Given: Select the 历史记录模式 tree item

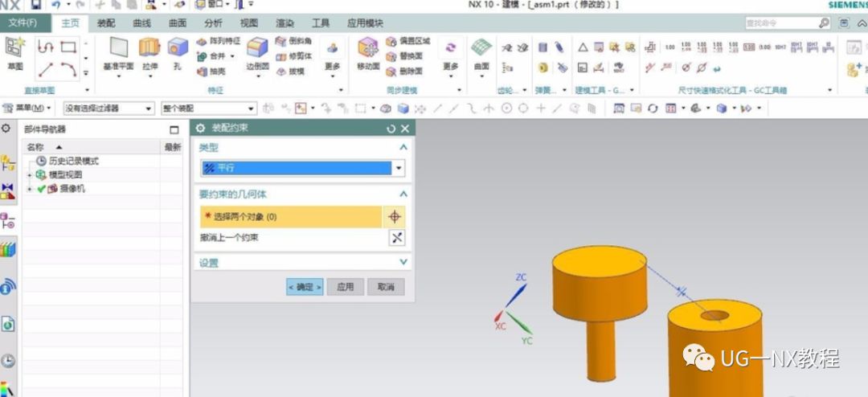Looking at the screenshot, I should point(74,161).
